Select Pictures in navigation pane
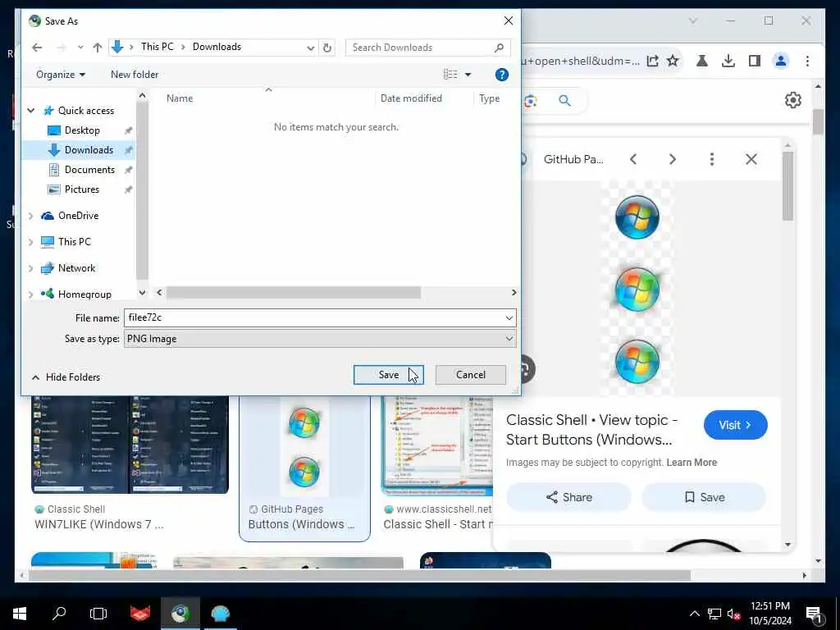This screenshot has height=630, width=840. coord(81,189)
